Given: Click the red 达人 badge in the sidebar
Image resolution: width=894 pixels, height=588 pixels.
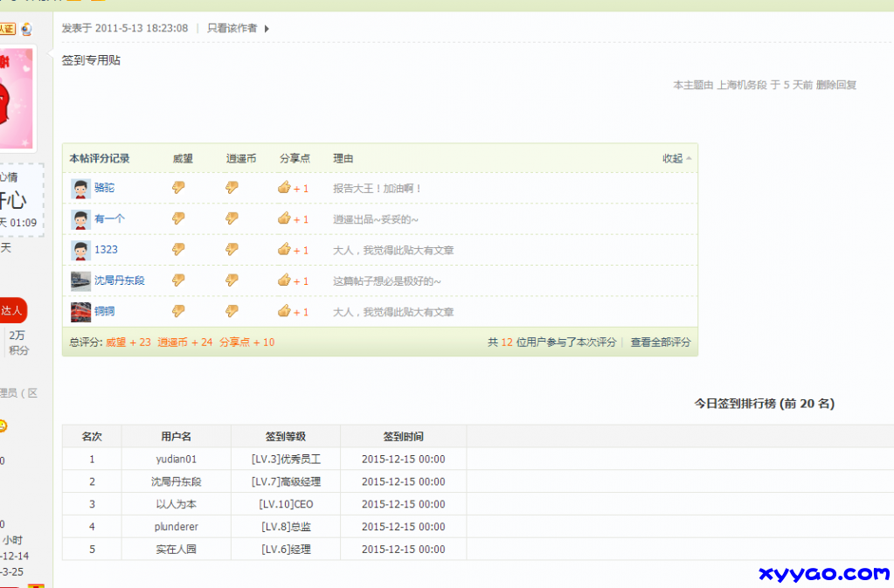Looking at the screenshot, I should (12, 310).
